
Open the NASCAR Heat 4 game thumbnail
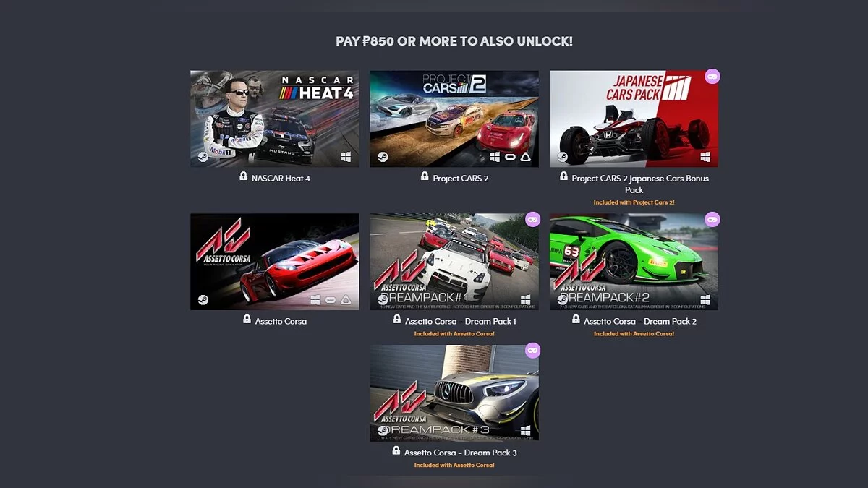coord(275,119)
